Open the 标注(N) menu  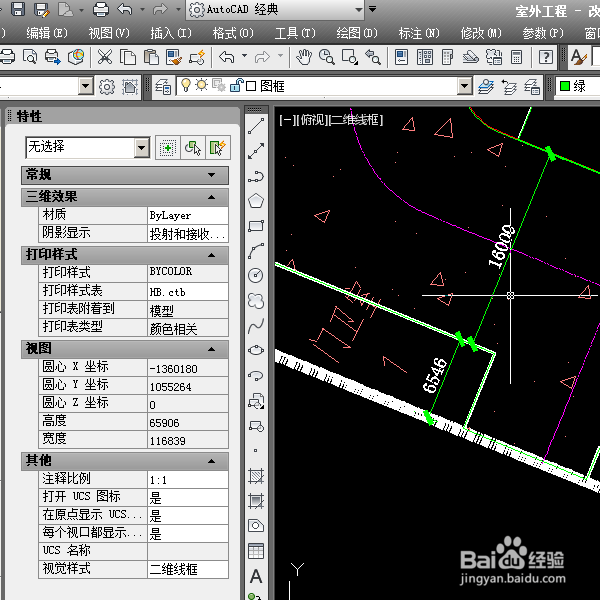click(x=419, y=33)
